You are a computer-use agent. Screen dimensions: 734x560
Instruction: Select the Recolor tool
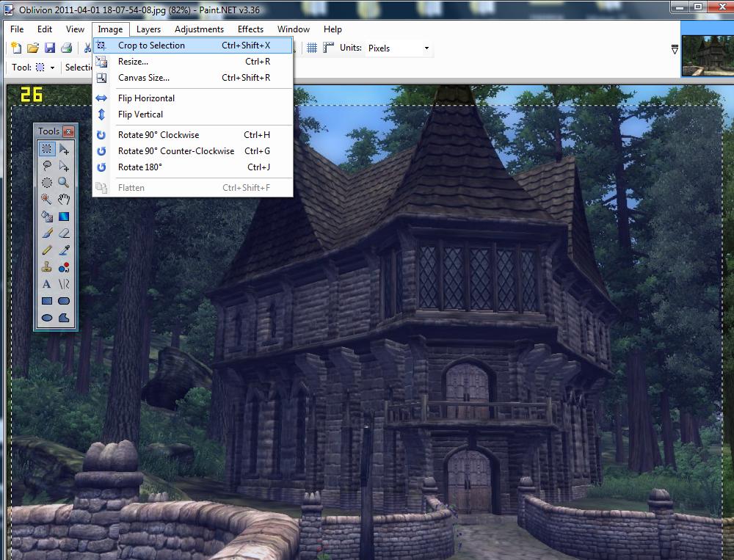click(x=64, y=267)
